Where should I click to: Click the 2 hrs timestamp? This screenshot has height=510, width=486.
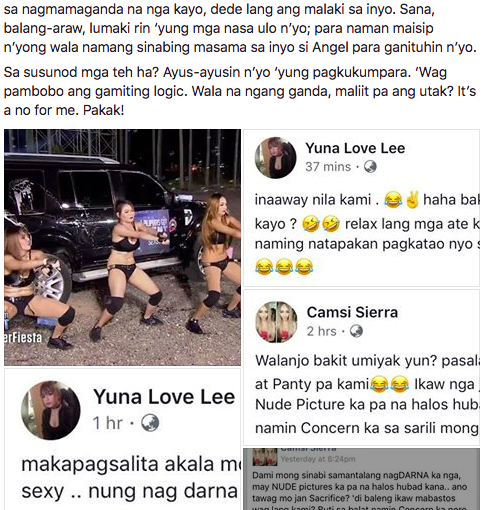click(322, 331)
